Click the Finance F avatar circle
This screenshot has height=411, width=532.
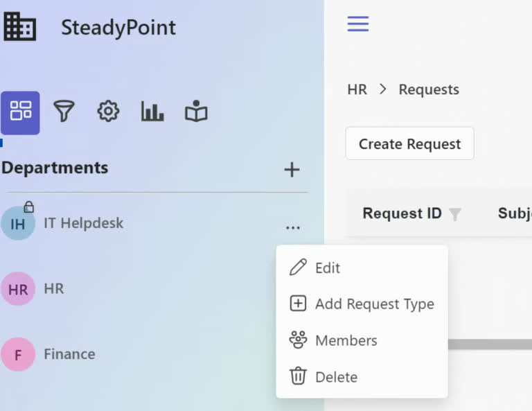pyautogui.click(x=17, y=354)
